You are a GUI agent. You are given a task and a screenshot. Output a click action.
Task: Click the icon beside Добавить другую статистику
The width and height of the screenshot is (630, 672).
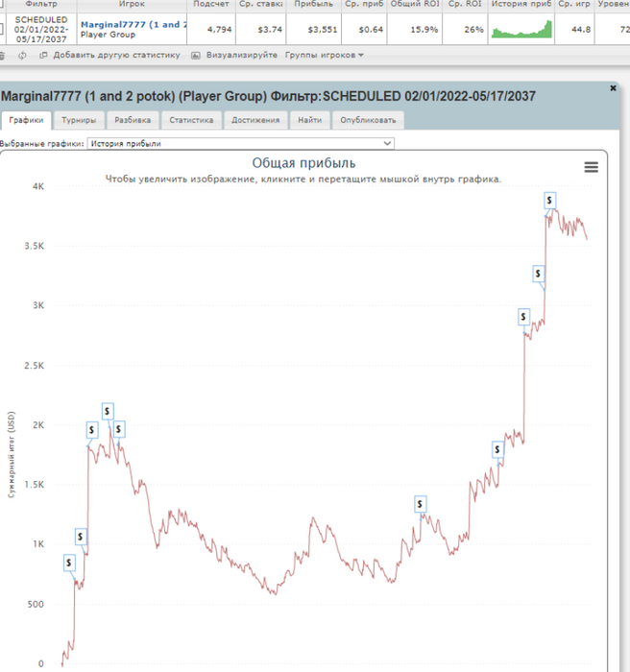(43, 56)
